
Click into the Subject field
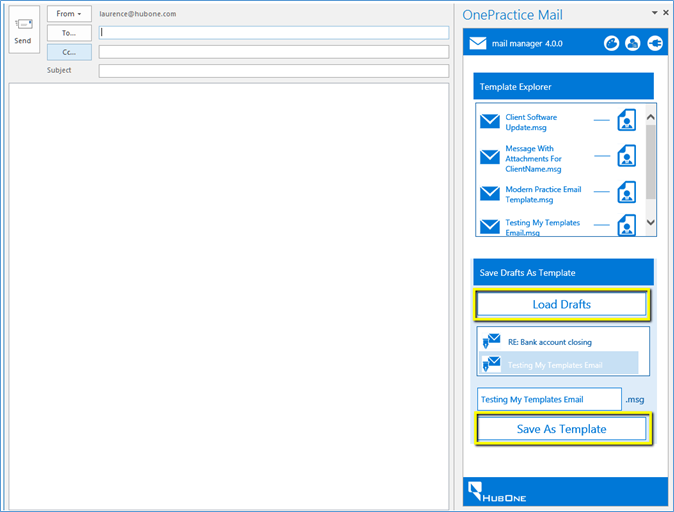click(274, 71)
